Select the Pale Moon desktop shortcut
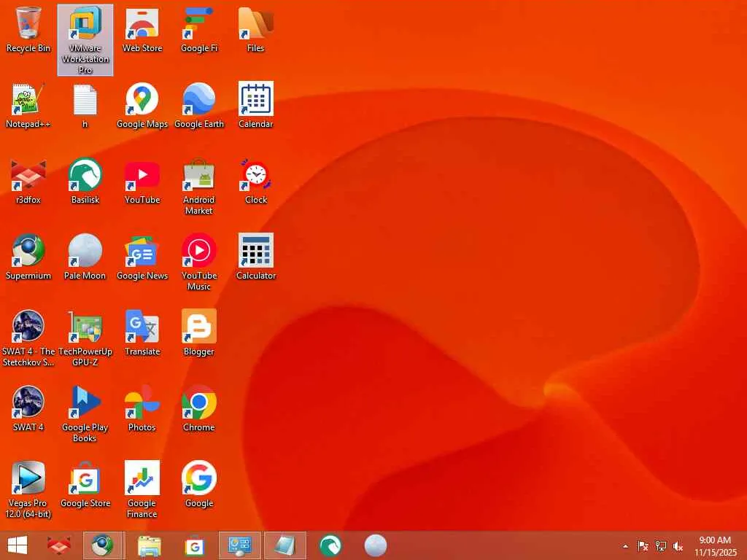Screen dimensions: 747x560 pos(85,257)
